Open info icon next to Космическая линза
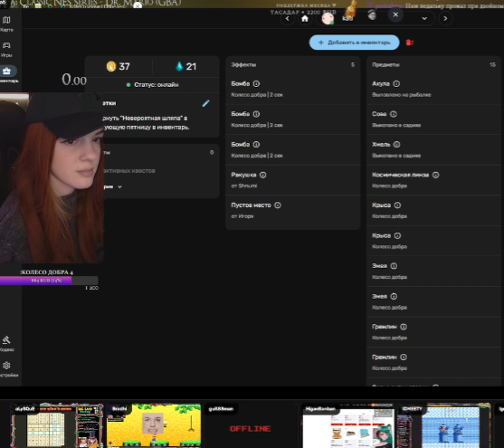The width and height of the screenshot is (504, 448). point(435,175)
